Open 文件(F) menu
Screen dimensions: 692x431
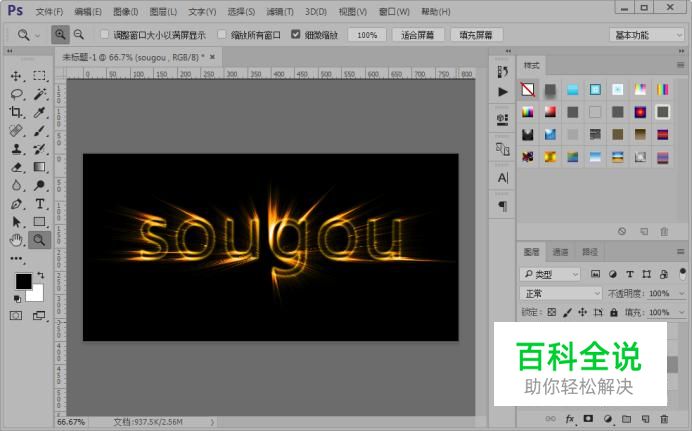click(x=49, y=11)
